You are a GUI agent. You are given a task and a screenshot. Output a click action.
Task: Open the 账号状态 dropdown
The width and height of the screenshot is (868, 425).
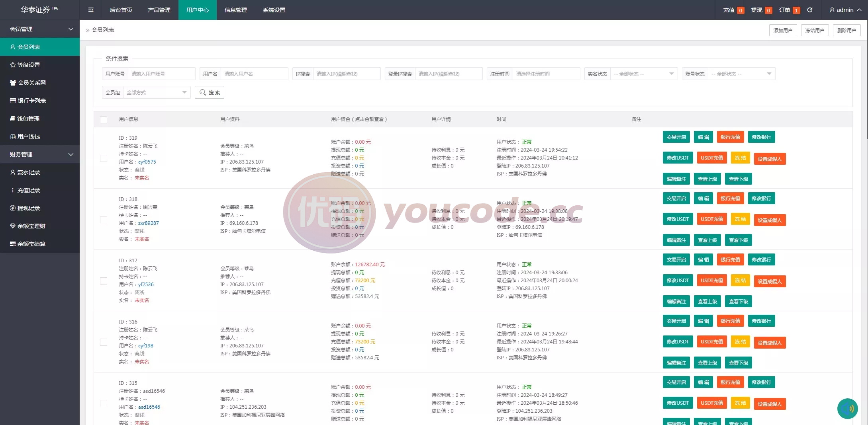click(741, 74)
